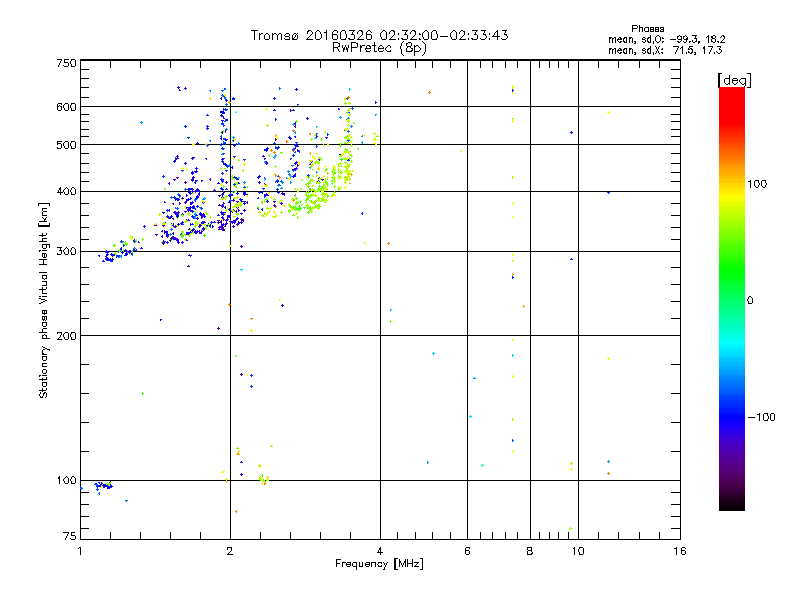Click colorbar tick label '100'
Viewport: 800px width, 600px height.
757,184
